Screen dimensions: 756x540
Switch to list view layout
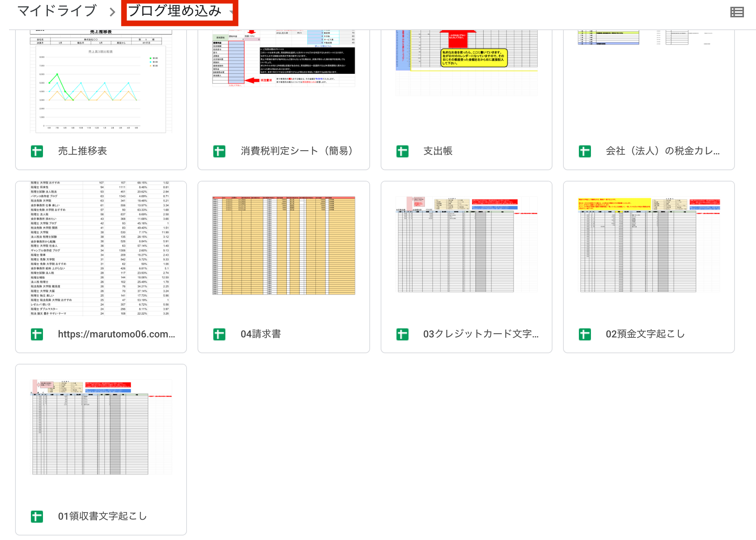(737, 12)
